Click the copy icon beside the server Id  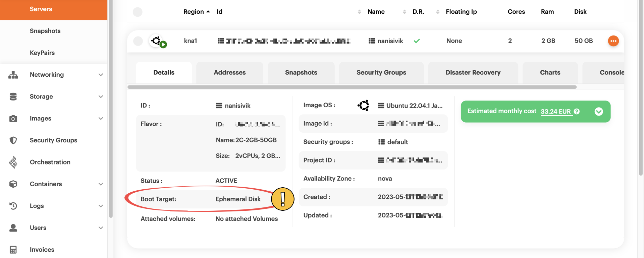(x=221, y=41)
